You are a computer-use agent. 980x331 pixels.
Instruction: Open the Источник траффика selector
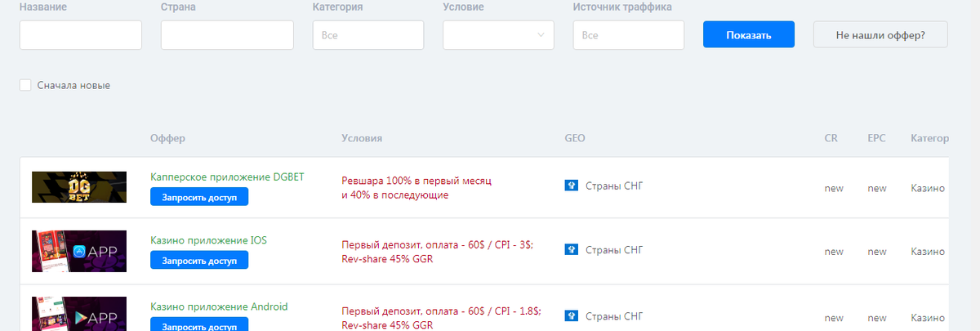[629, 35]
